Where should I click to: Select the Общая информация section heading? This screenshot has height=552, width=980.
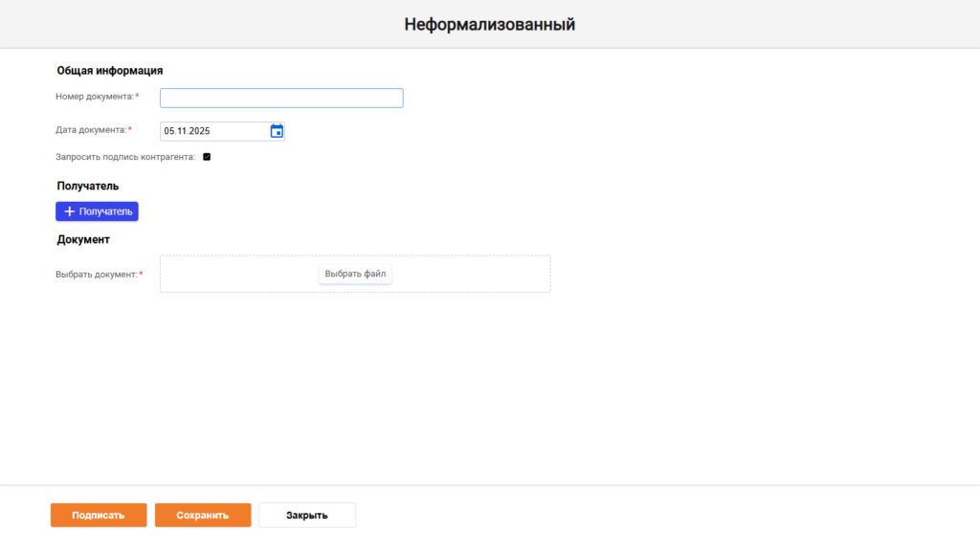tap(110, 71)
